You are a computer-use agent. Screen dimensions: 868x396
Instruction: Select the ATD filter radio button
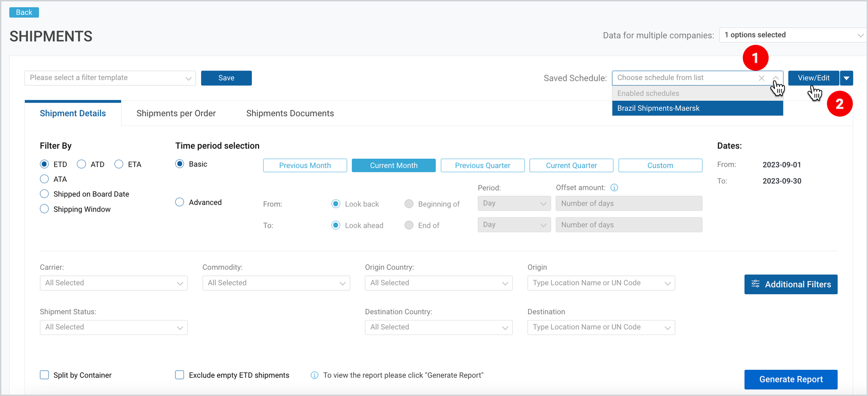pyautogui.click(x=81, y=164)
